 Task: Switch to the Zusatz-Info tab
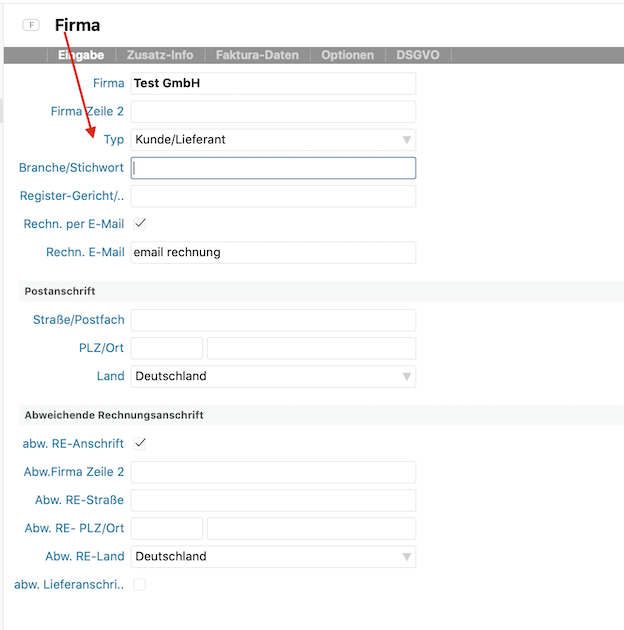(x=160, y=55)
